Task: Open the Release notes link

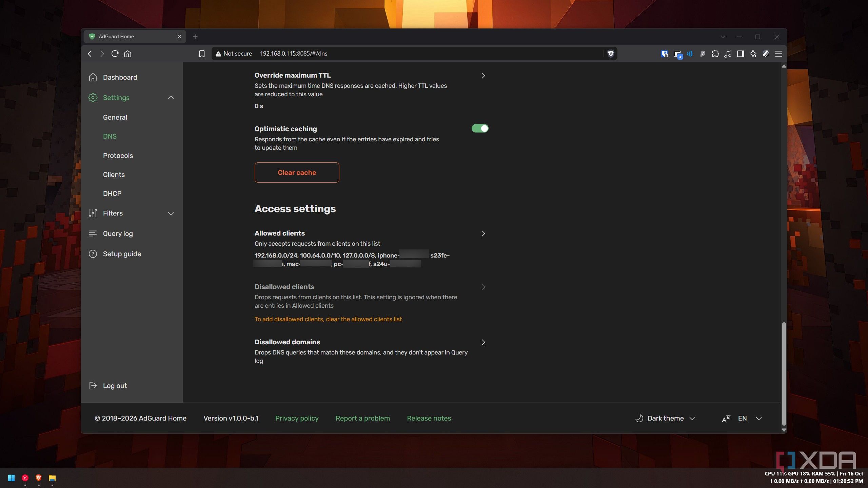Action: pyautogui.click(x=429, y=418)
